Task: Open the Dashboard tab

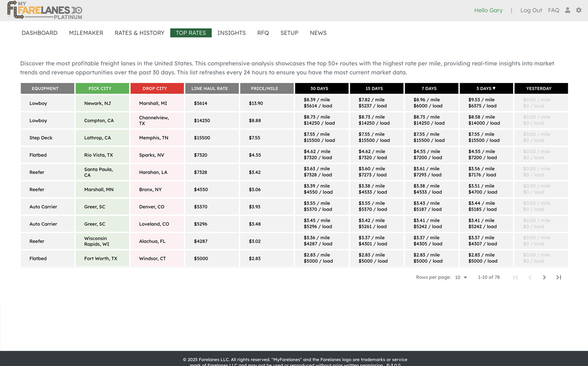Action: [x=39, y=33]
